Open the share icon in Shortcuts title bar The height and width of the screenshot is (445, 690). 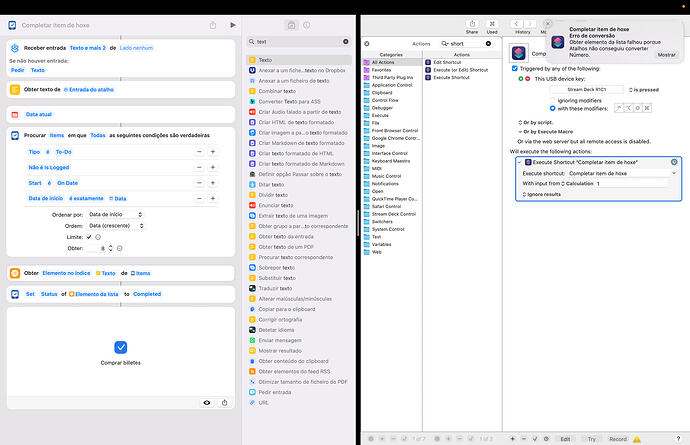(213, 25)
